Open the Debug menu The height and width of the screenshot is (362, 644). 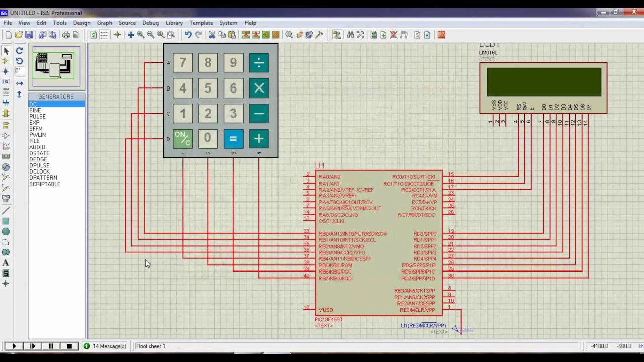[150, 23]
